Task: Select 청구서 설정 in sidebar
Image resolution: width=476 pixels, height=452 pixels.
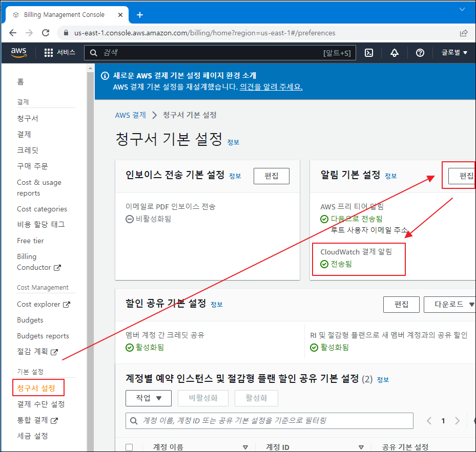Action: click(x=36, y=389)
